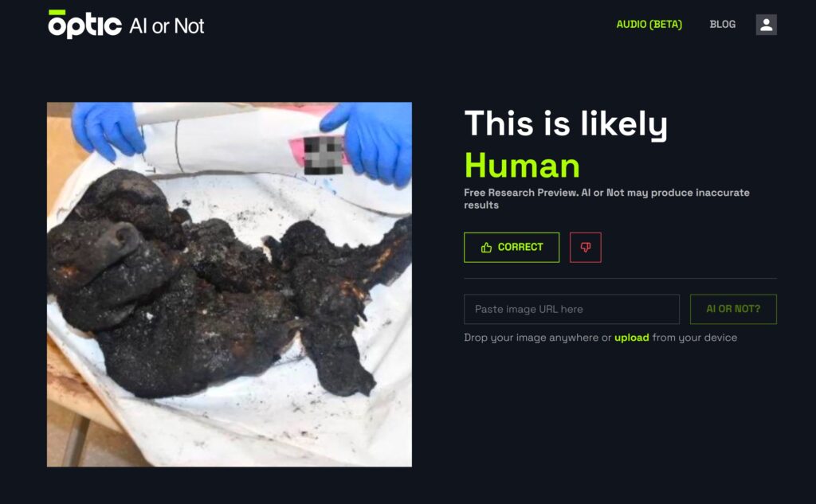This screenshot has width=816, height=504.
Task: Click the right blue glove in image
Action: click(371, 142)
